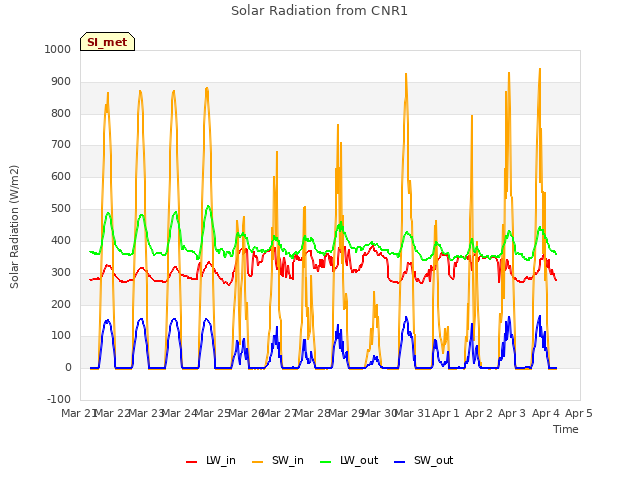
Task: Click the blue SW_out legend color marker
Action: point(400,462)
